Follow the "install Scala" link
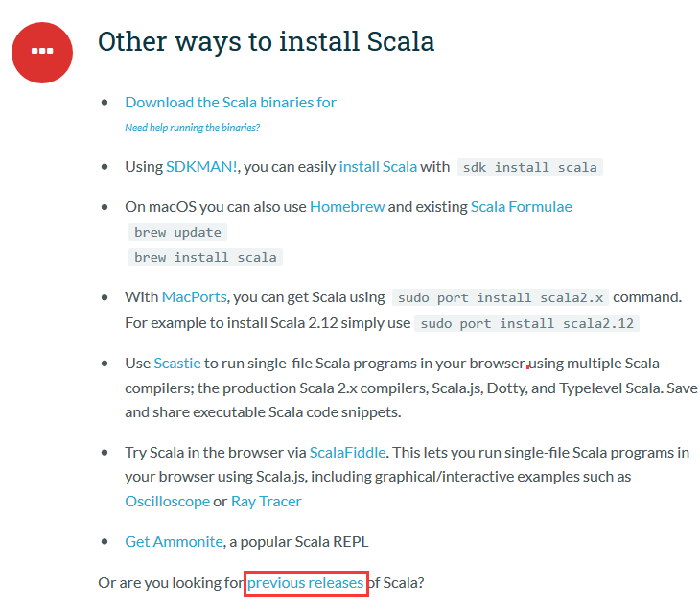Screen dimensions: 700x611 [x=378, y=166]
